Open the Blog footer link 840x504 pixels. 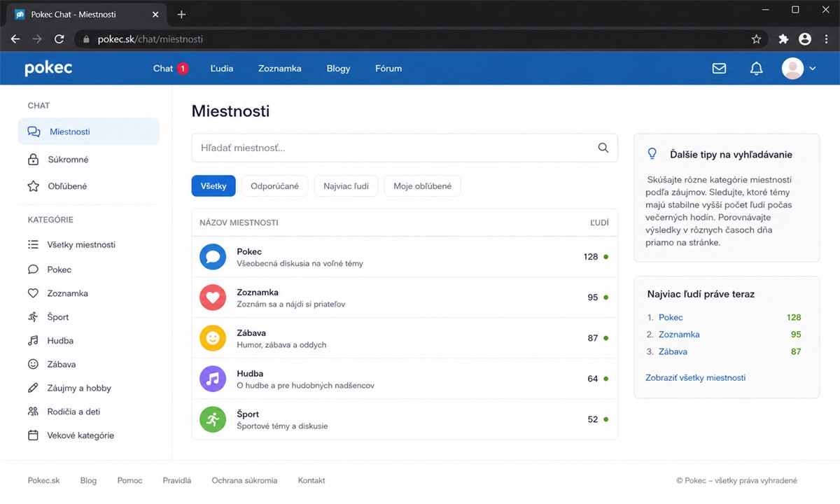coord(88,481)
